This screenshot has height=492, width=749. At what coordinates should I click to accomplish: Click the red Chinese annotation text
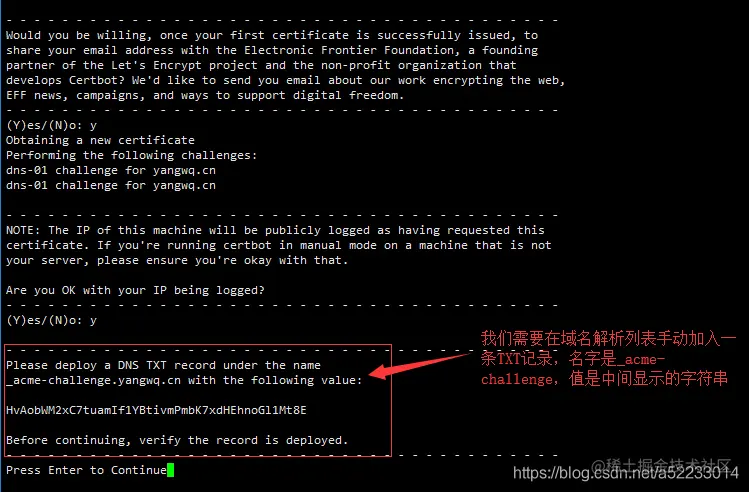pyautogui.click(x=608, y=358)
